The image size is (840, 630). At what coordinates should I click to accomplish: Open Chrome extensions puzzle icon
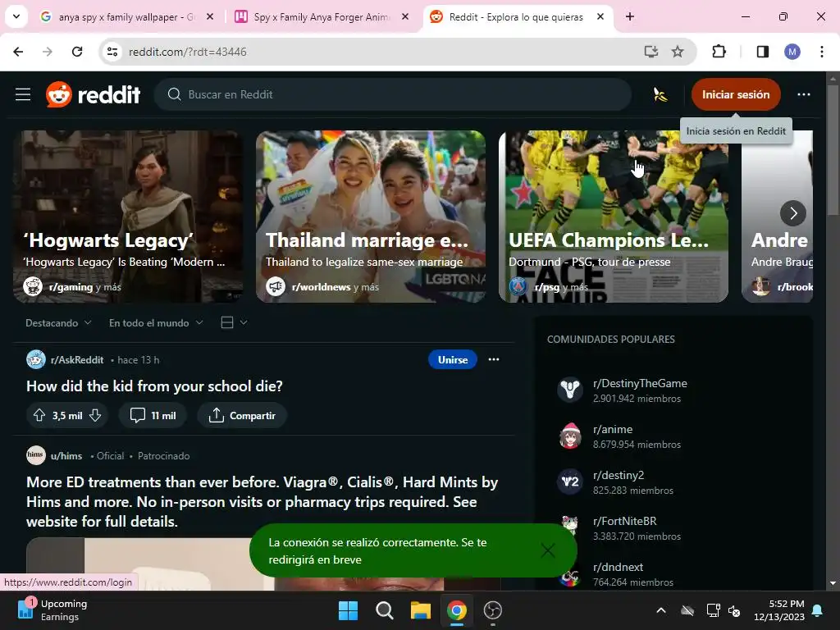click(719, 52)
